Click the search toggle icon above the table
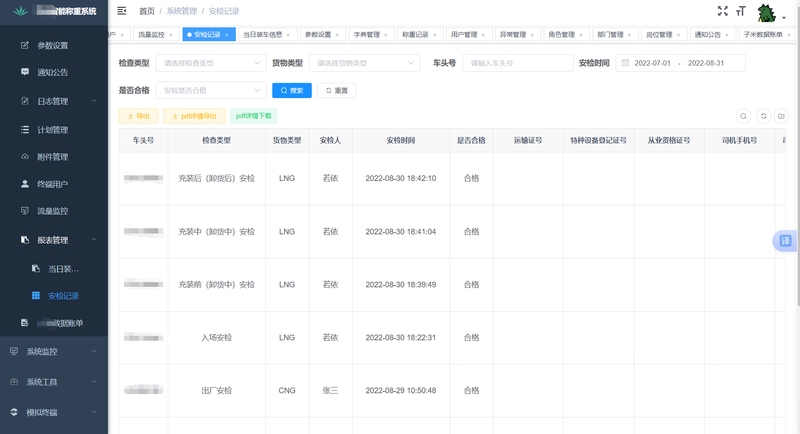Screen dimensions: 800x434 (743, 116)
